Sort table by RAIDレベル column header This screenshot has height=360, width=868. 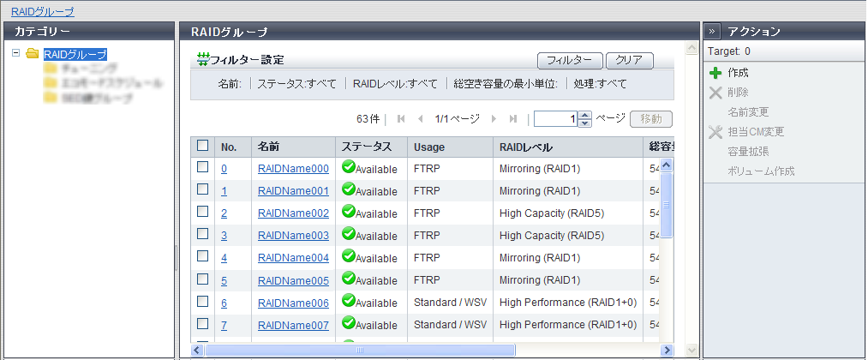(526, 147)
